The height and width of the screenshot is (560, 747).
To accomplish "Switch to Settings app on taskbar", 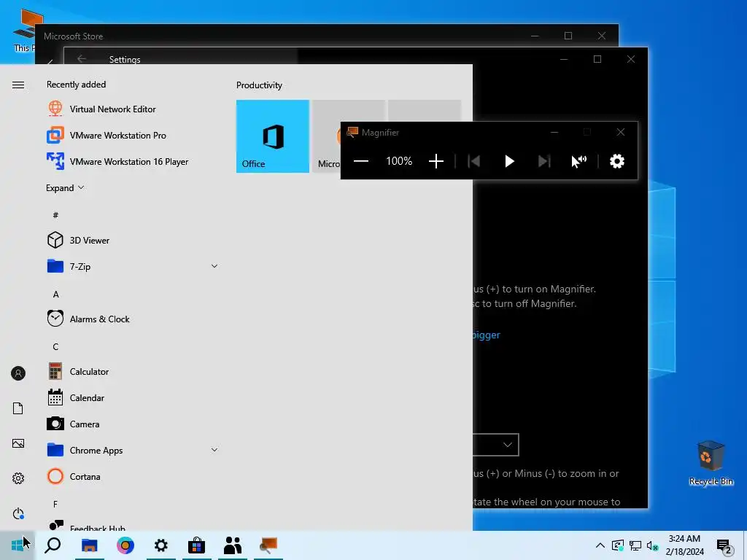I will coord(161,545).
